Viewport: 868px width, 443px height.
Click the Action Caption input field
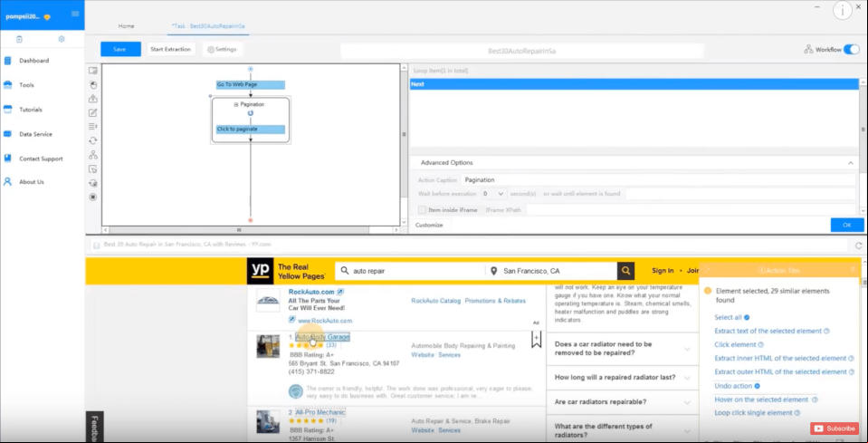(x=658, y=180)
